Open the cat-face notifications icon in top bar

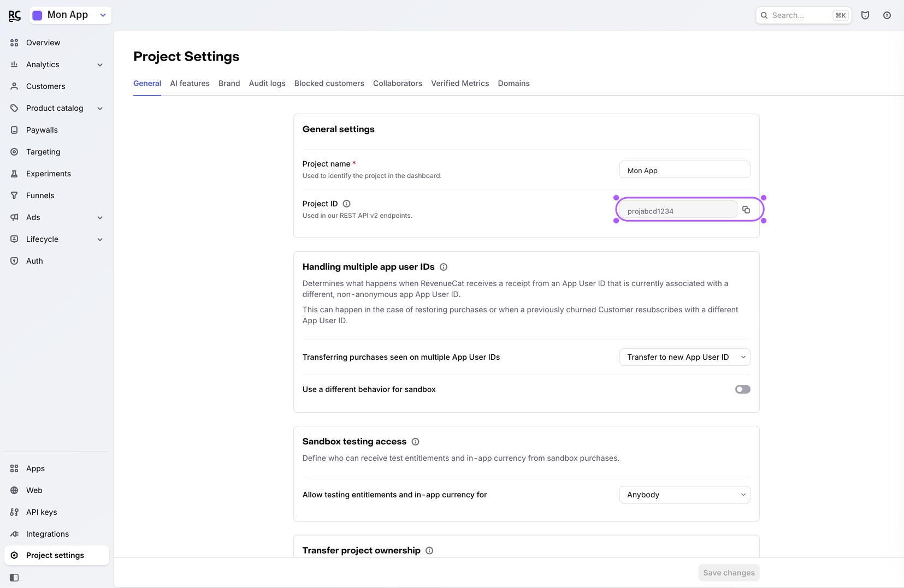click(x=865, y=15)
